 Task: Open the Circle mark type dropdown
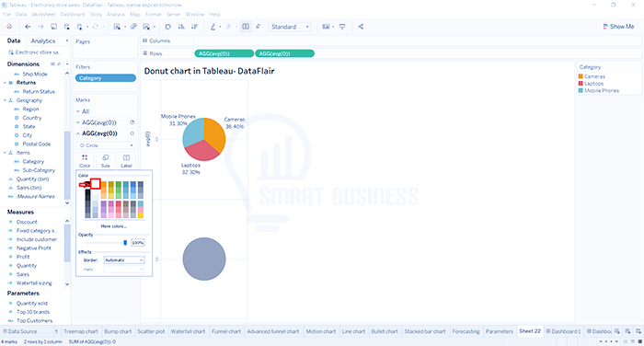coord(106,145)
